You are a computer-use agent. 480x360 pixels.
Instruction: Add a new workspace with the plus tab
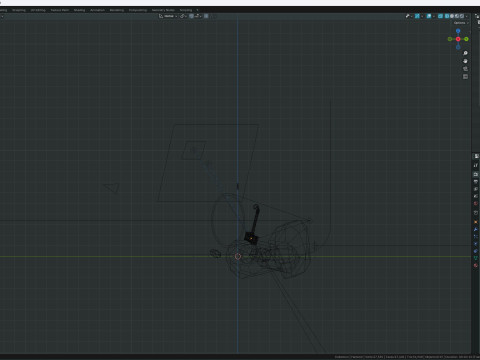pyautogui.click(x=197, y=10)
